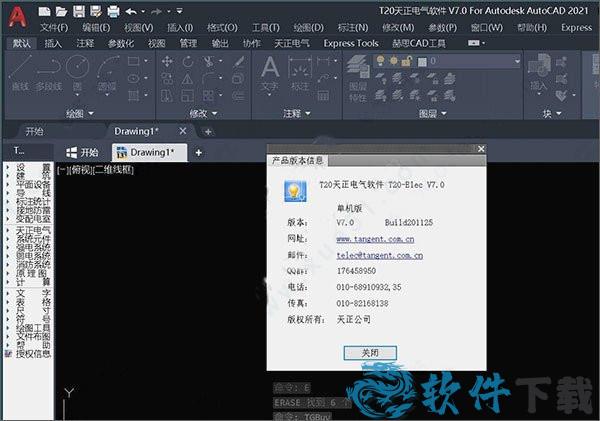
Task: Open the 标注(N) menu
Action: tap(352, 28)
